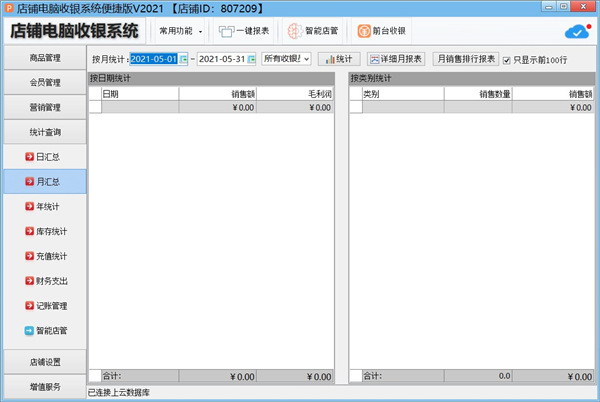This screenshot has height=402, width=600.
Task: Sort by the 类别 column header
Action: pos(403,94)
